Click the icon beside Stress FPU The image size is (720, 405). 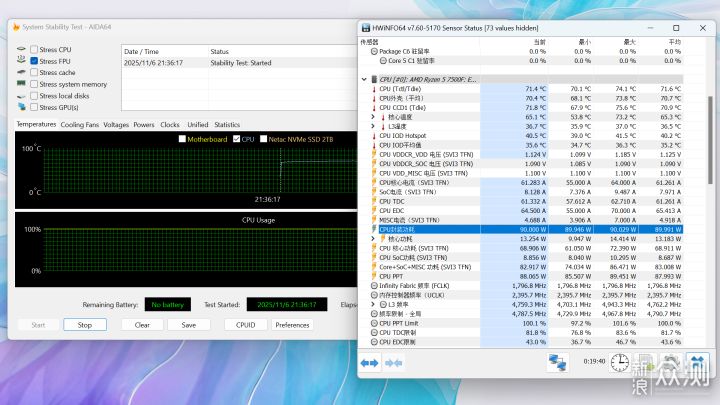pyautogui.click(x=21, y=60)
